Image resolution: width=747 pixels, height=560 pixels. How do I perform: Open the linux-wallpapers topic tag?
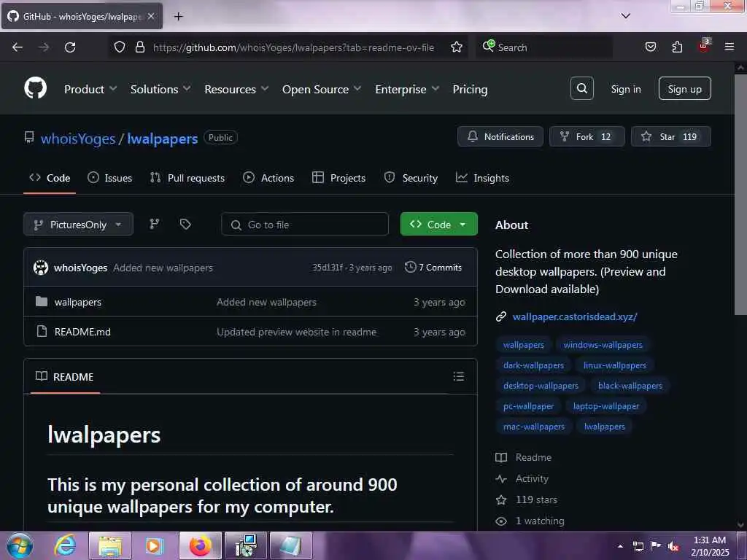point(614,365)
